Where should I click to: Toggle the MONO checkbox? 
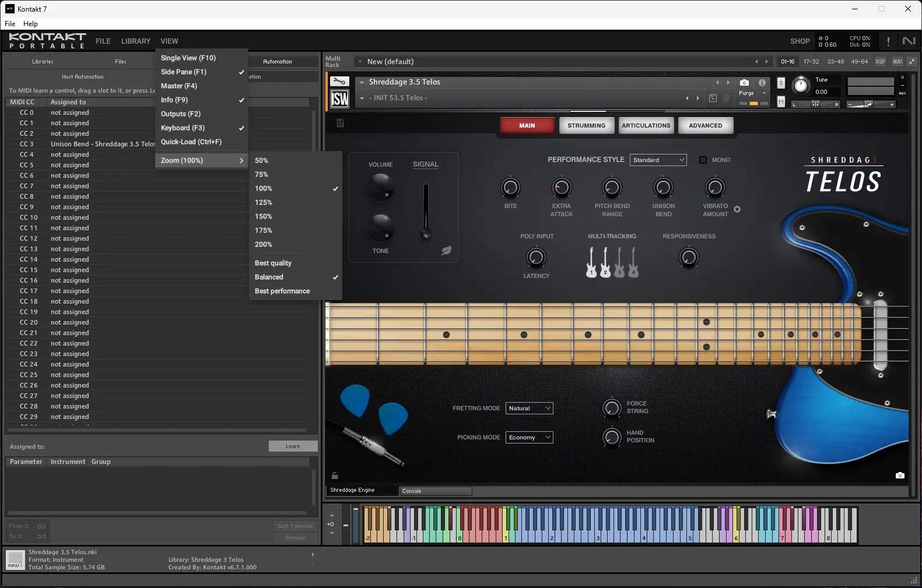coord(703,160)
